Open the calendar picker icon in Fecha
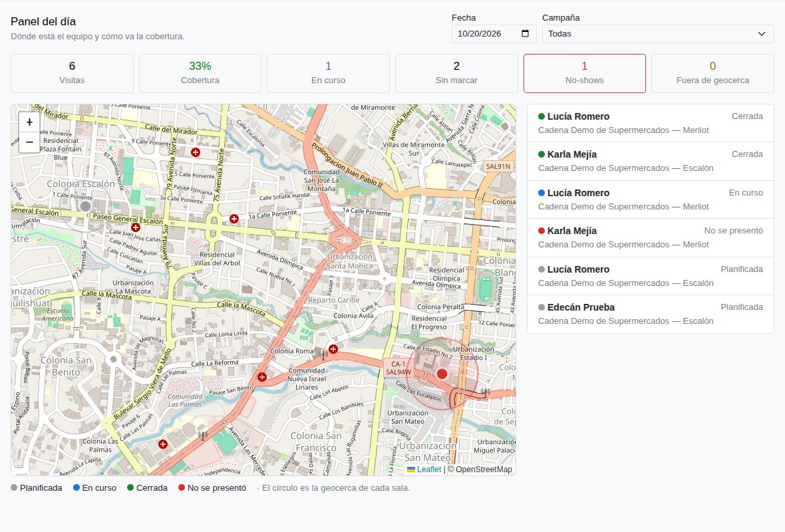 525,33
